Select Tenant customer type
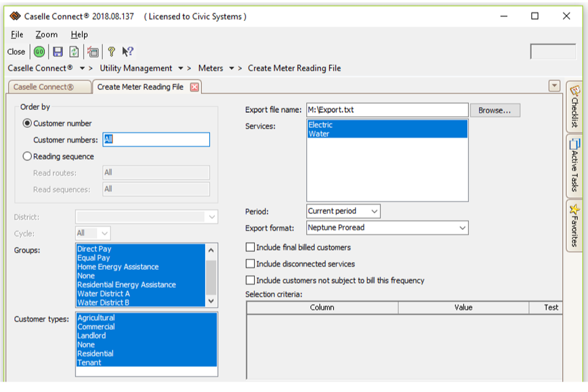The height and width of the screenshot is (392, 588). 146,363
